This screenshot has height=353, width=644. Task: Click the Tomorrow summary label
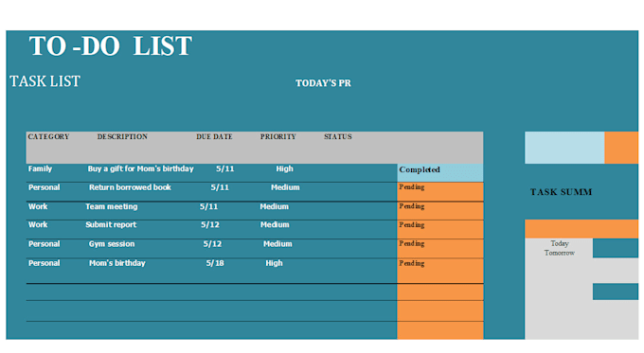click(x=560, y=253)
